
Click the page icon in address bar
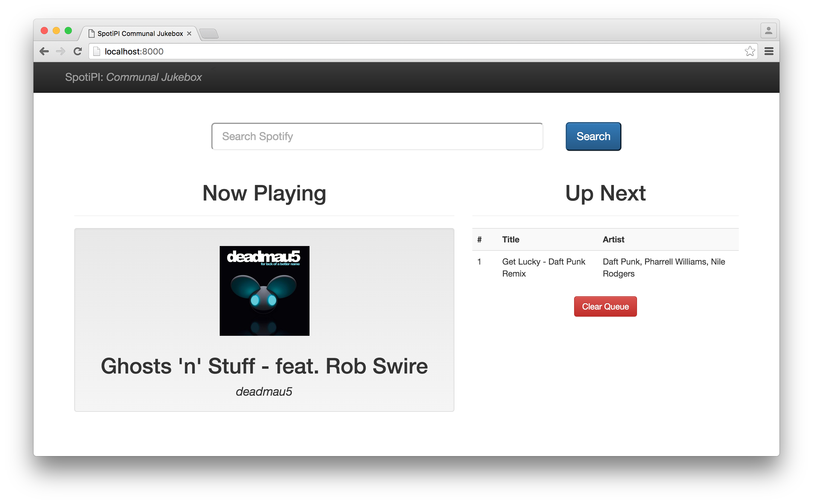pos(96,51)
